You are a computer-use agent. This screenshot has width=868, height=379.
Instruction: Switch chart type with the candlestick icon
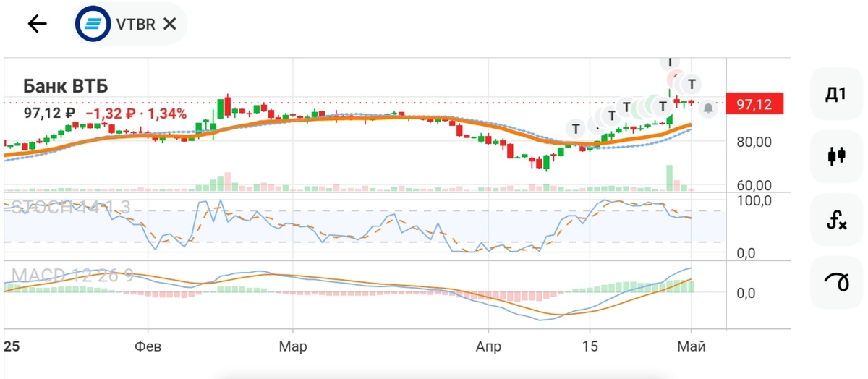[836, 156]
